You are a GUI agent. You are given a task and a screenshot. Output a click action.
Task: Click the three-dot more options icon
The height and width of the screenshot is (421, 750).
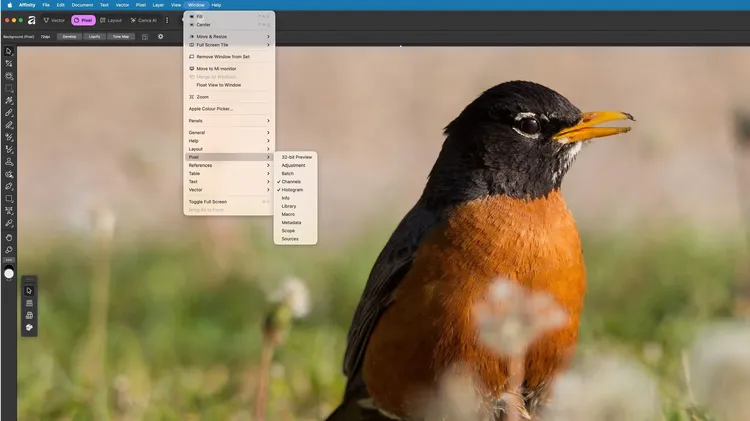[x=167, y=20]
